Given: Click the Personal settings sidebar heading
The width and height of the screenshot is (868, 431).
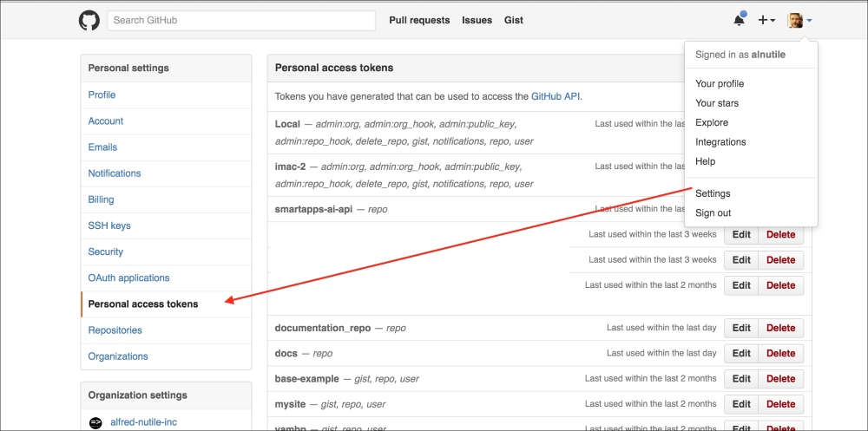Looking at the screenshot, I should [x=128, y=68].
